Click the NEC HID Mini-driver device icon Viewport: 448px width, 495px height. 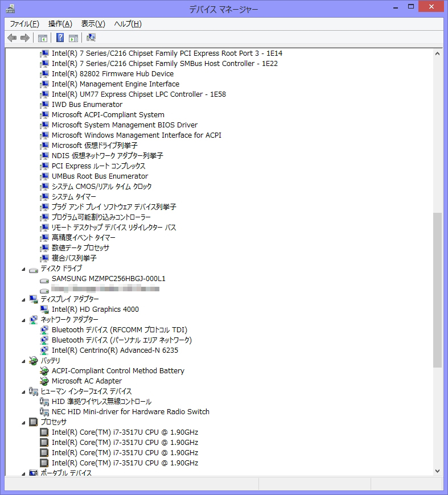[x=44, y=412]
